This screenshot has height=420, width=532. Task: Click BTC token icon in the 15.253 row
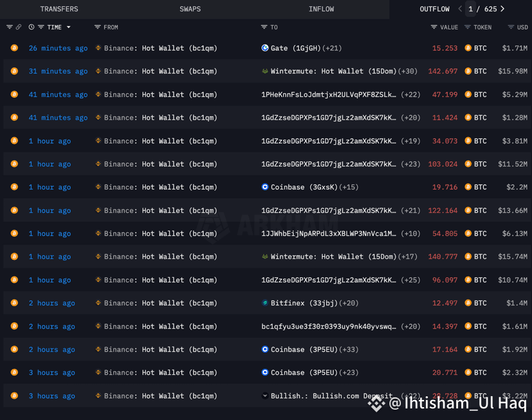(468, 48)
